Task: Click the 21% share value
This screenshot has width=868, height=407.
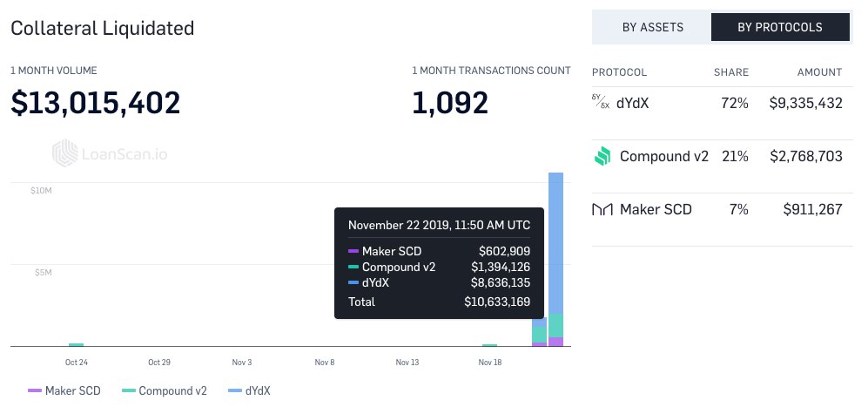Action: pyautogui.click(x=735, y=156)
